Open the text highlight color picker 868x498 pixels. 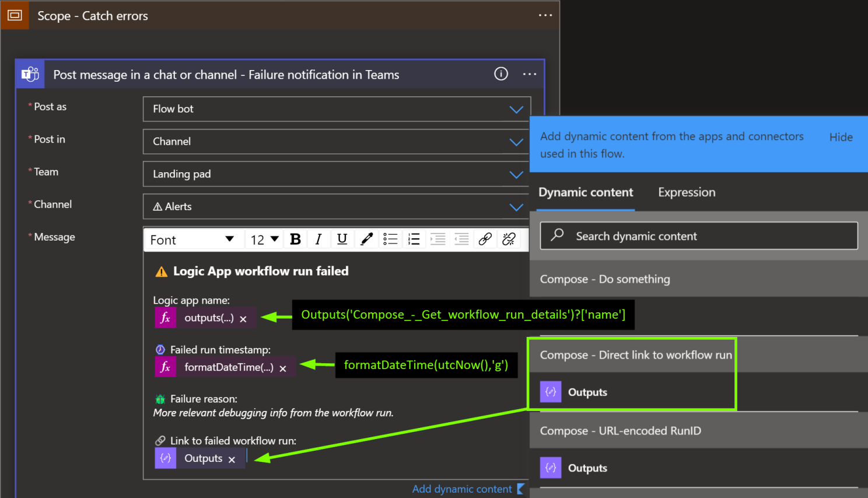pos(366,239)
